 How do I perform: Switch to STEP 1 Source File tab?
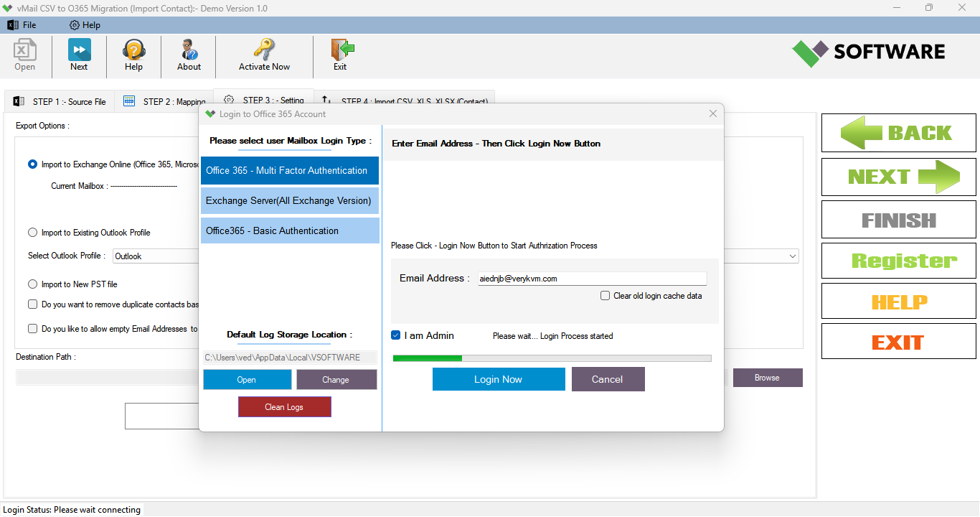pyautogui.click(x=60, y=101)
